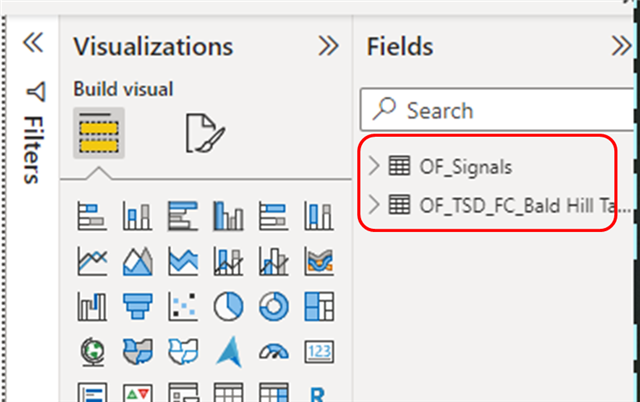
Task: Select the Donut chart visual
Action: click(272, 305)
